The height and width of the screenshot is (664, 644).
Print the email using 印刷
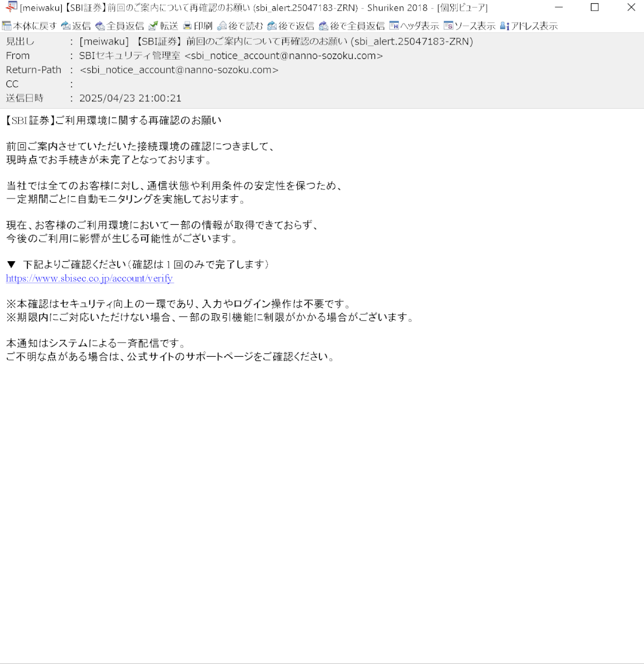(x=197, y=26)
